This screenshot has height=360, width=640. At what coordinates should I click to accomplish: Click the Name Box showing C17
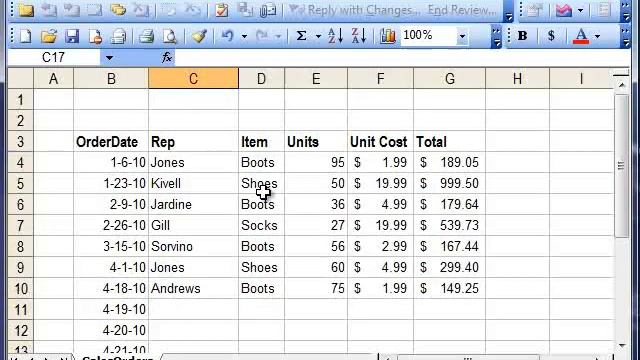pos(54,58)
